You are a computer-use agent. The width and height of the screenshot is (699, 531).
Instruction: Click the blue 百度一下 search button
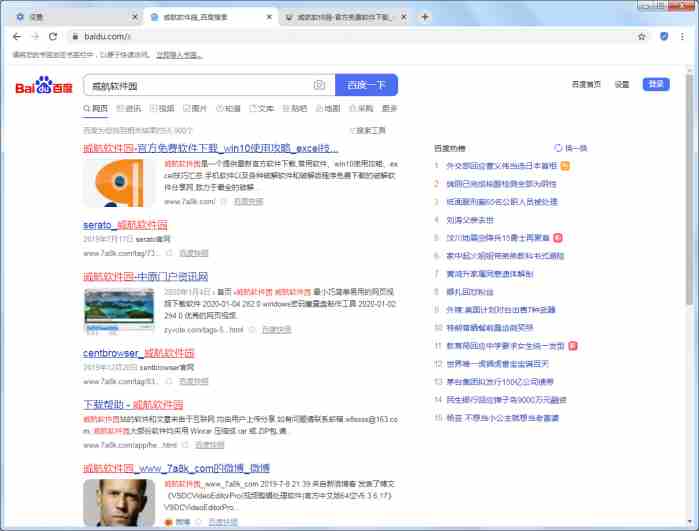pyautogui.click(x=366, y=85)
